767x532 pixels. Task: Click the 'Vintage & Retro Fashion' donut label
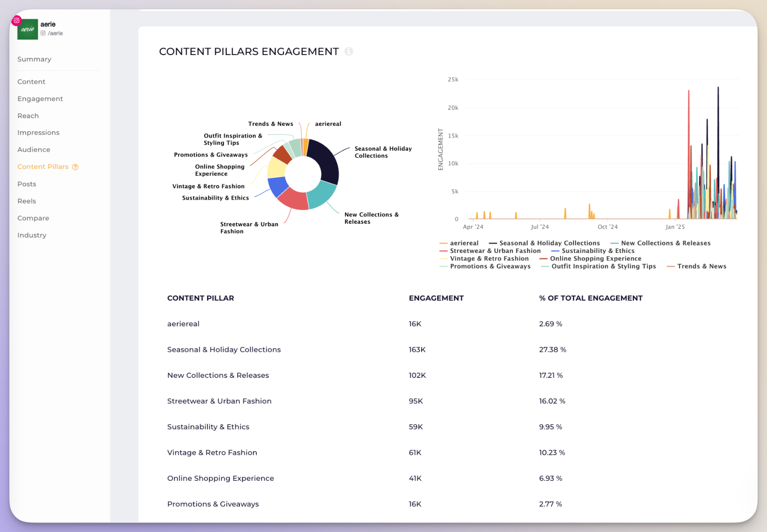click(209, 186)
